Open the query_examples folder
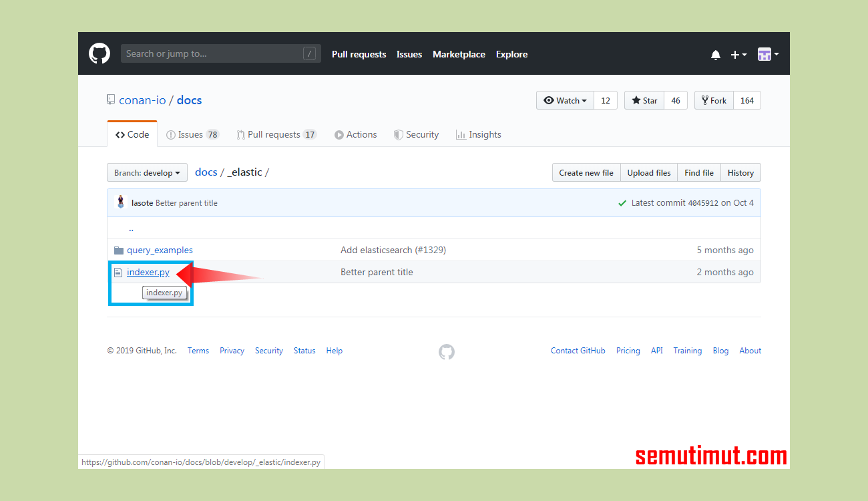The width and height of the screenshot is (868, 501). pos(160,251)
